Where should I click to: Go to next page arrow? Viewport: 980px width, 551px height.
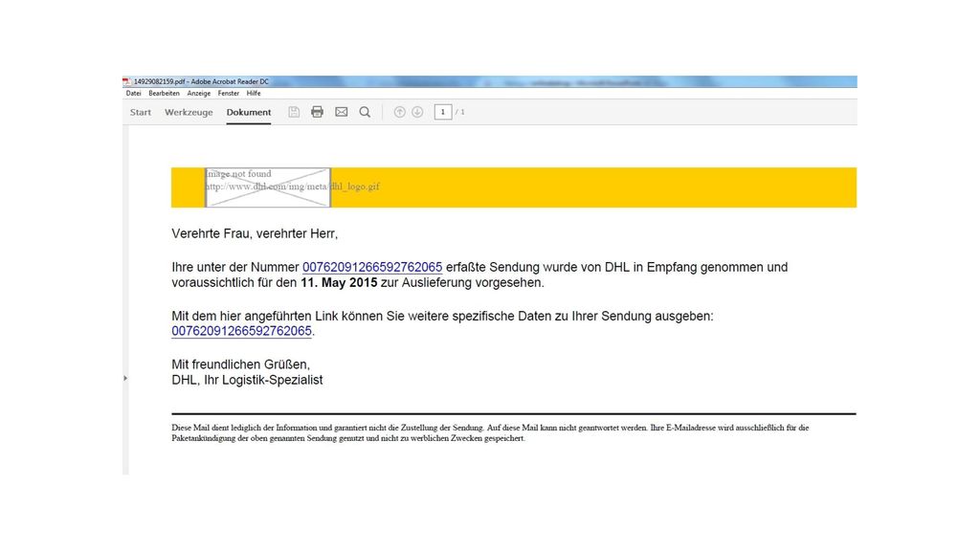[x=417, y=112]
